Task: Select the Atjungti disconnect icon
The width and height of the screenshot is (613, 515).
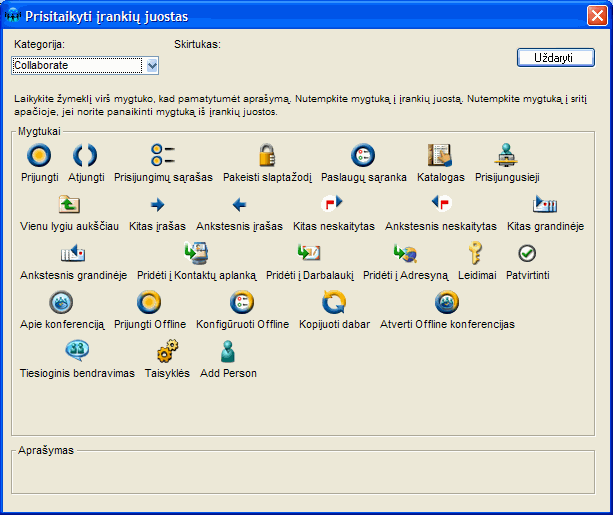Action: point(84,156)
